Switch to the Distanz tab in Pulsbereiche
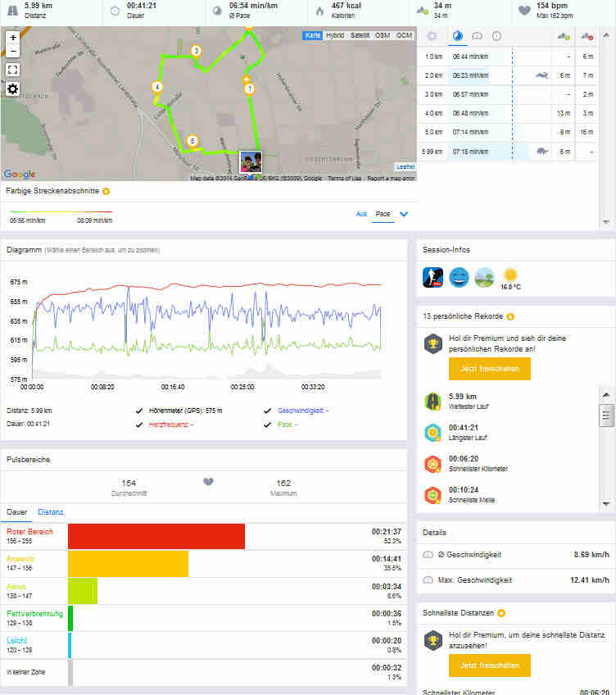The width and height of the screenshot is (616, 695). 51,511
